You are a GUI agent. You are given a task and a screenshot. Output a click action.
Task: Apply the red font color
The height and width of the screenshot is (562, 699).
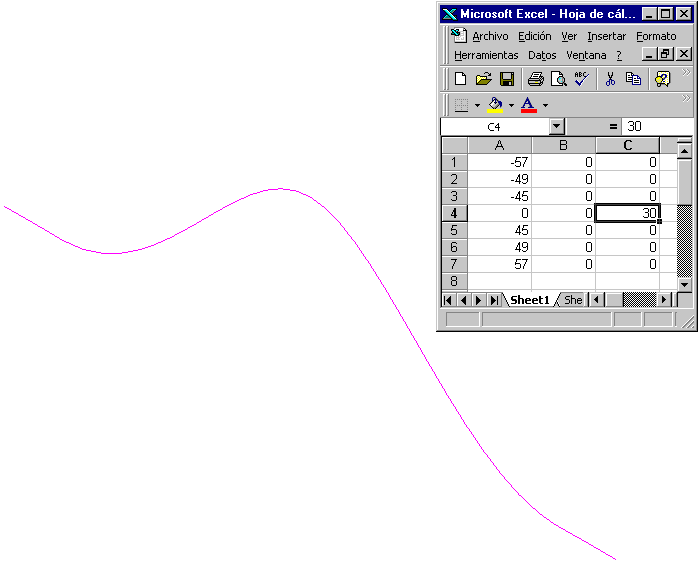[x=528, y=105]
